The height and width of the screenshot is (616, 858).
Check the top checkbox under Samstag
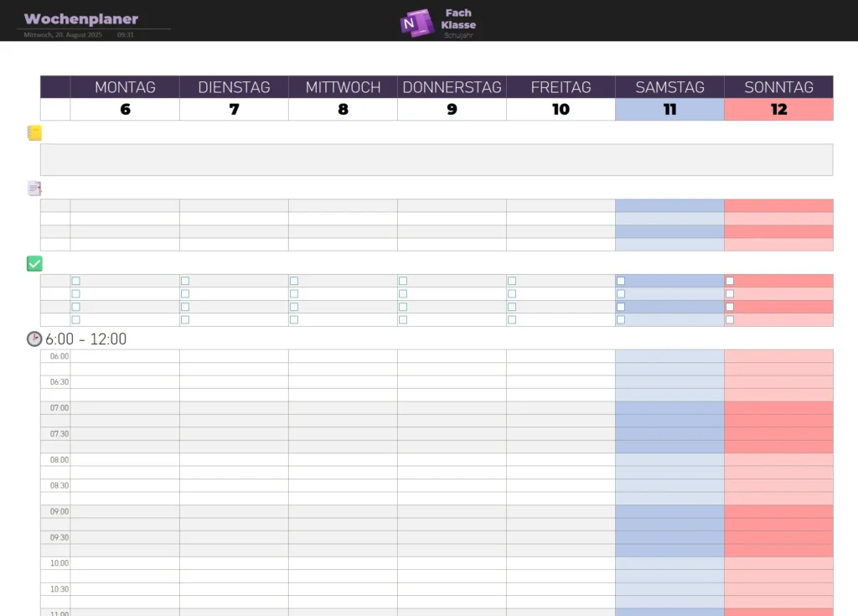[x=621, y=281]
